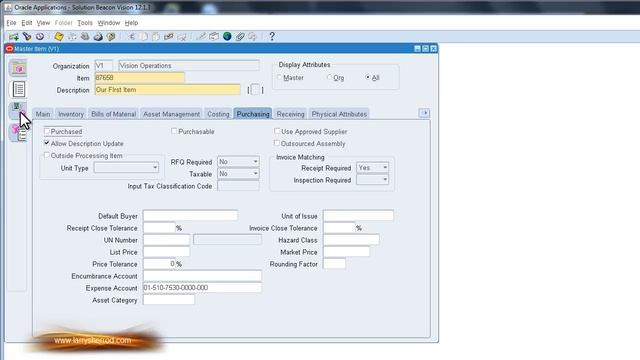The height and width of the screenshot is (360, 640).
Task: Open the Tools menu
Action: point(85,23)
